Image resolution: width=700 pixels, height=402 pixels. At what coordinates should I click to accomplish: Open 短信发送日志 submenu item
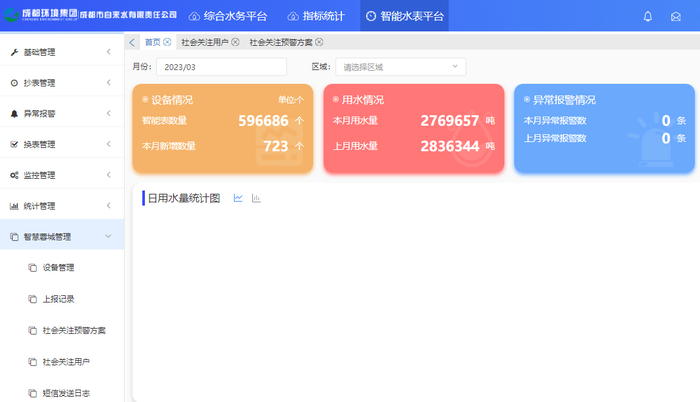pos(66,393)
